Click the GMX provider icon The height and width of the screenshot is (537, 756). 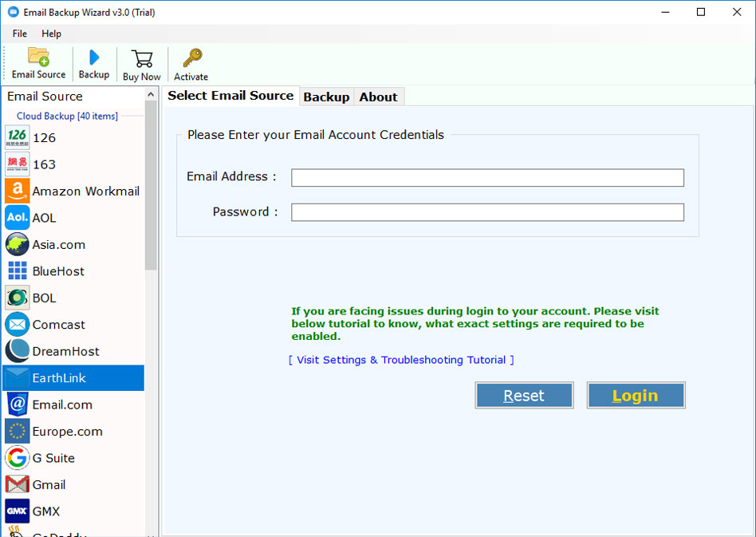click(x=16, y=511)
